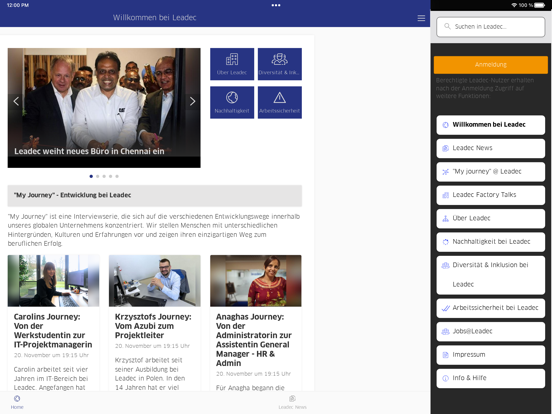Viewport: 552px width, 414px height.
Task: Open the Diversität & Inklusion tile
Action: coord(280,64)
